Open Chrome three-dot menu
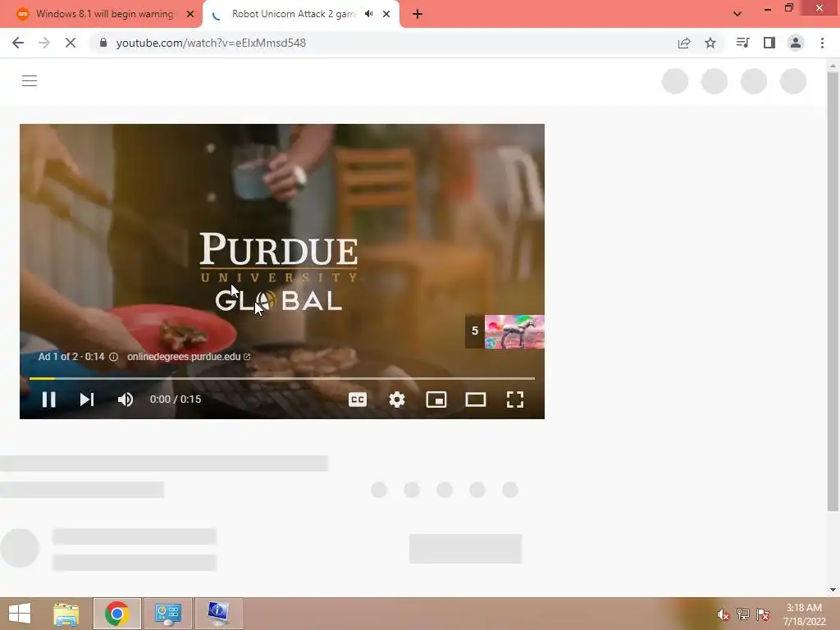 [822, 43]
